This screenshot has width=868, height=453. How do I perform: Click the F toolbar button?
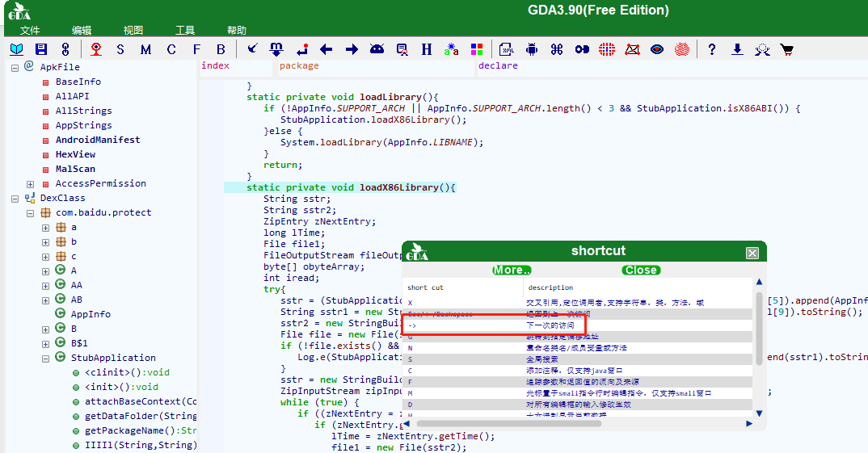click(196, 49)
